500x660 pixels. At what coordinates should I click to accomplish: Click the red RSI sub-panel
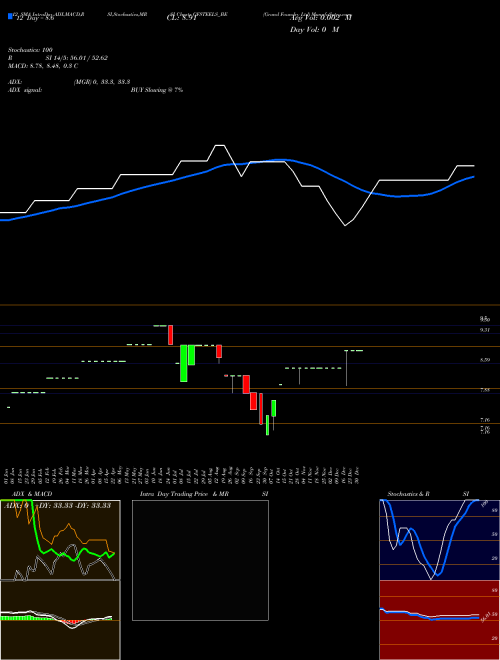pos(439,620)
